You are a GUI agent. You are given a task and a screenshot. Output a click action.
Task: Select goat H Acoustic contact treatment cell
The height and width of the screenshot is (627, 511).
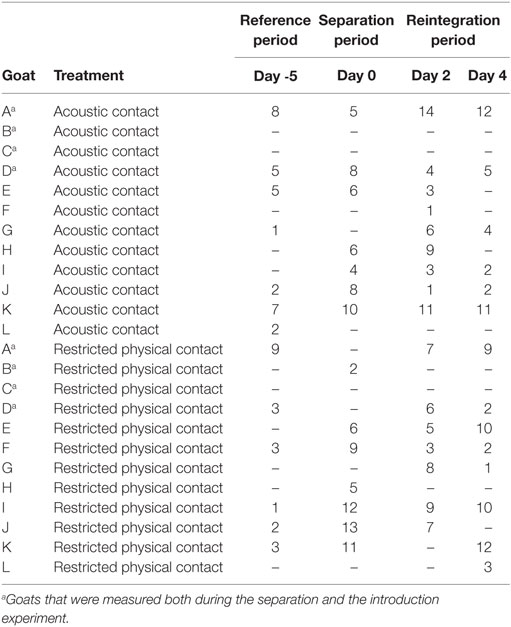[106, 250]
